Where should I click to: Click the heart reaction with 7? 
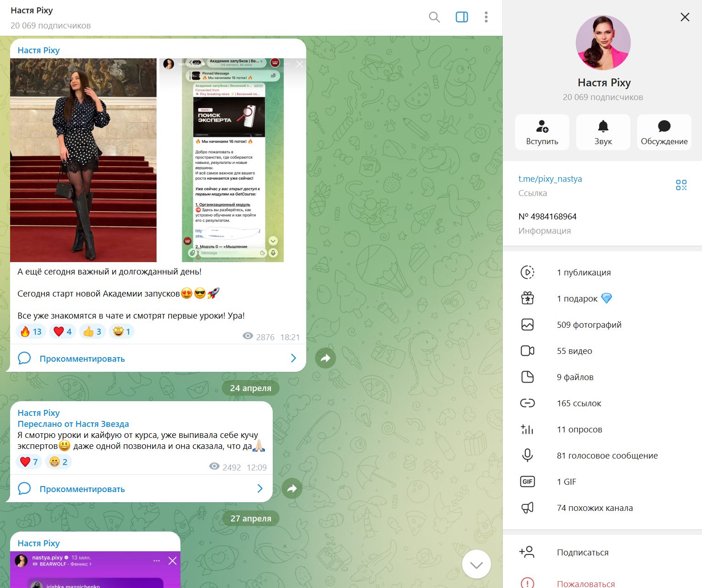(29, 462)
